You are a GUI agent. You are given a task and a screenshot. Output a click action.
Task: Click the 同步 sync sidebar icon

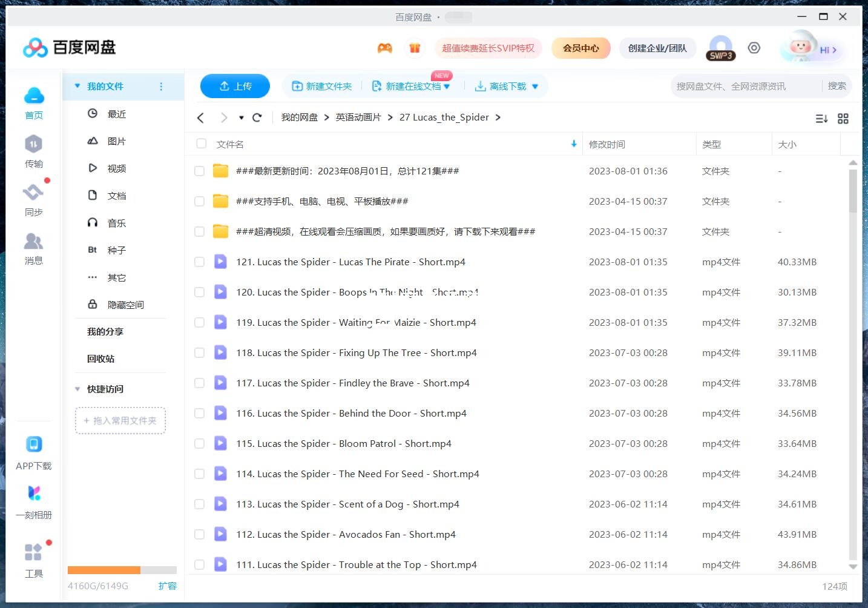33,193
